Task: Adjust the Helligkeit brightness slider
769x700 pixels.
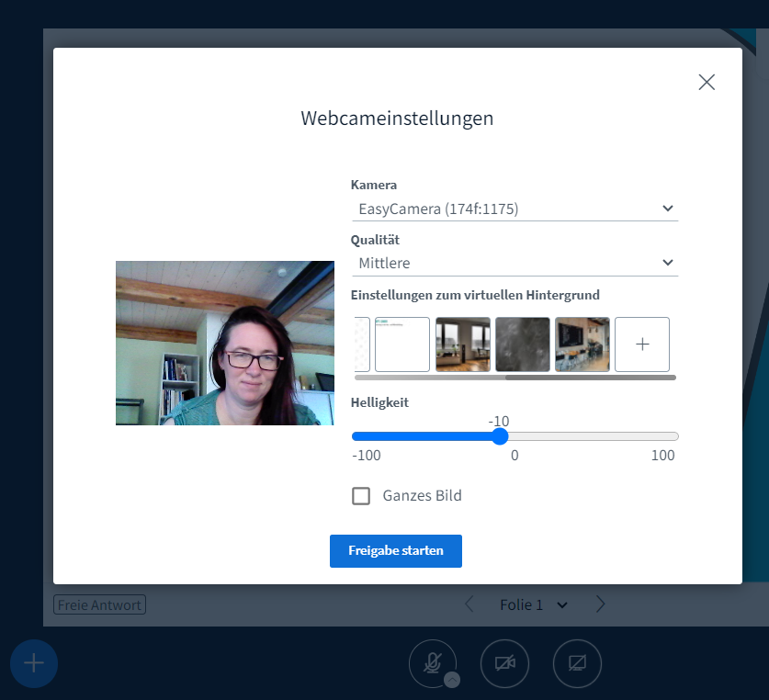Action: point(499,436)
